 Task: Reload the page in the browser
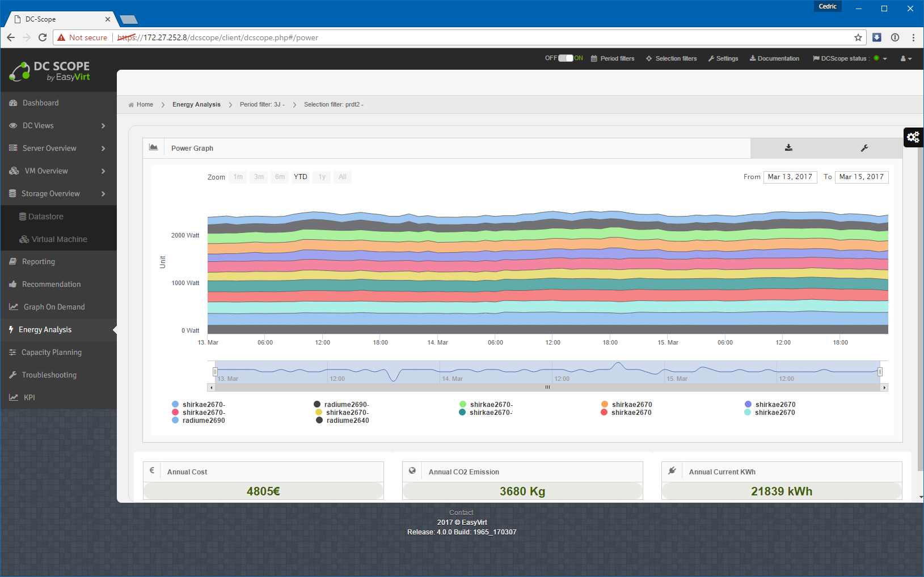42,37
